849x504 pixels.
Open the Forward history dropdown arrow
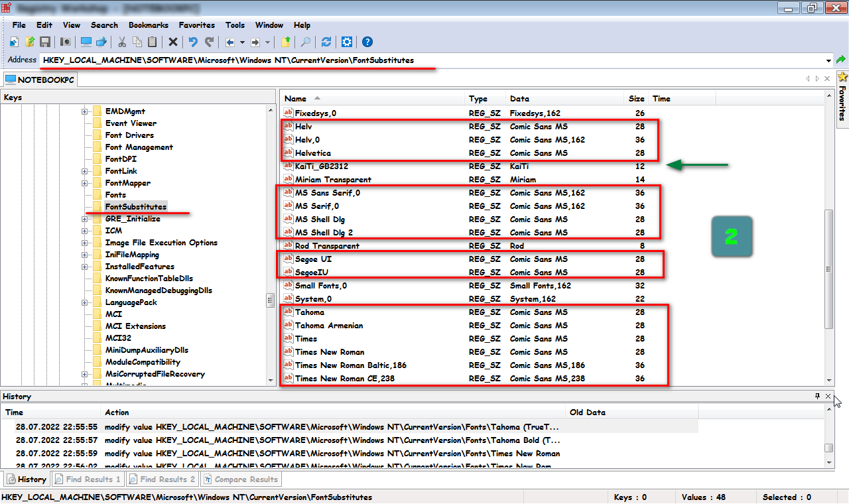point(268,42)
